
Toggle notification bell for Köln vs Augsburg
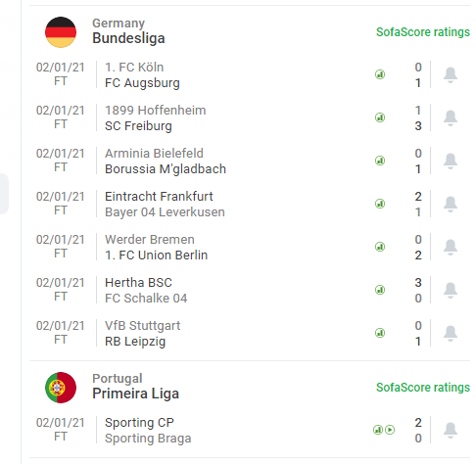tap(451, 74)
